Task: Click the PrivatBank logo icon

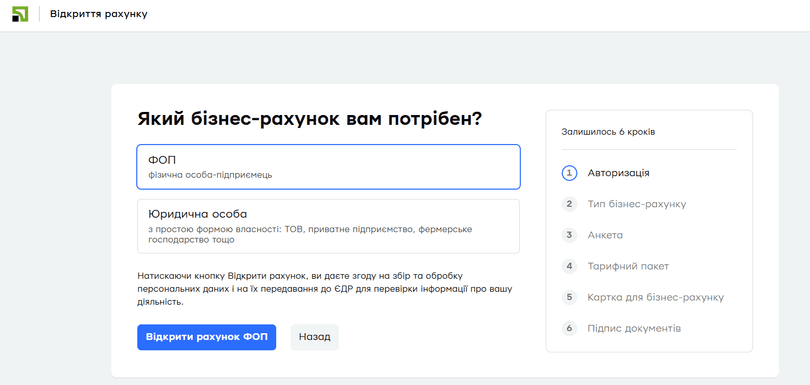Action: pyautogui.click(x=20, y=14)
